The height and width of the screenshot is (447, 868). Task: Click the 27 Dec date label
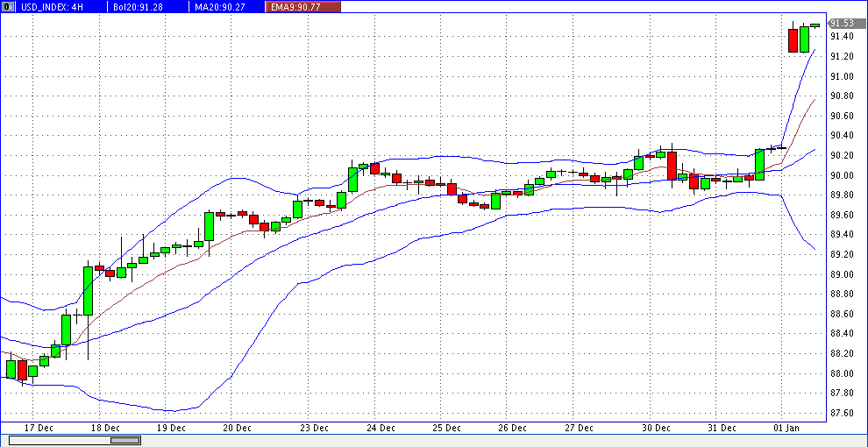click(578, 428)
